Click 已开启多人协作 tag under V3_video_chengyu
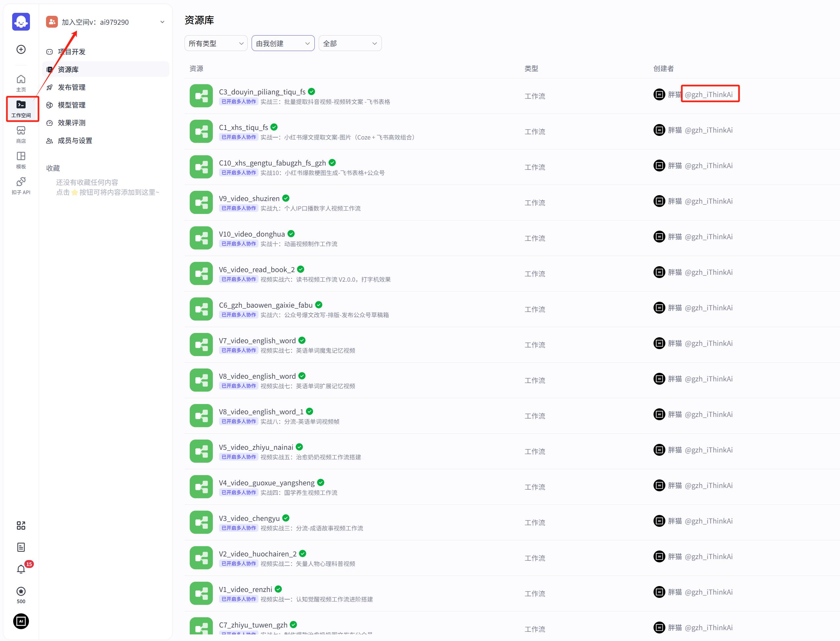This screenshot has width=840, height=641. click(x=239, y=528)
